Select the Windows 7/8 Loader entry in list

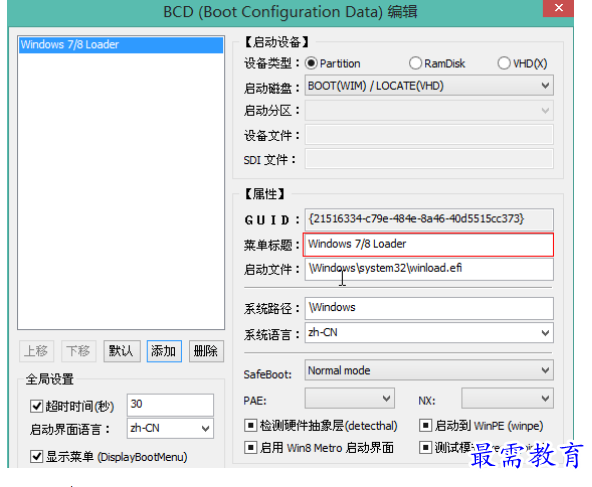121,45
